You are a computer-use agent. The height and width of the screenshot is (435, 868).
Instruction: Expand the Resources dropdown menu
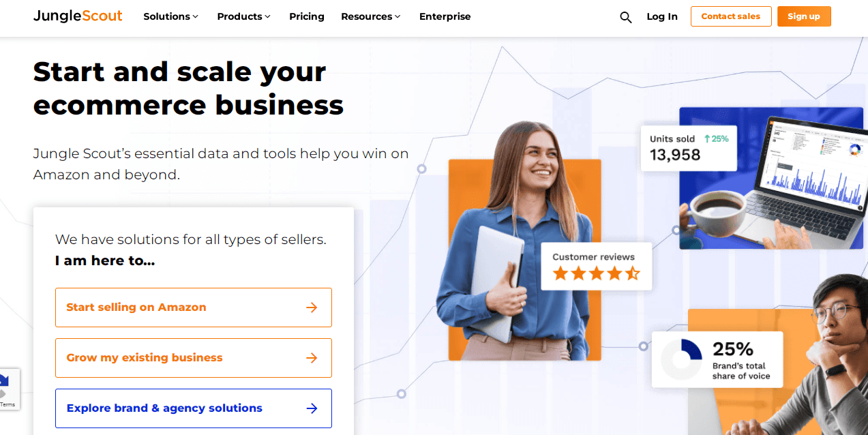[371, 16]
